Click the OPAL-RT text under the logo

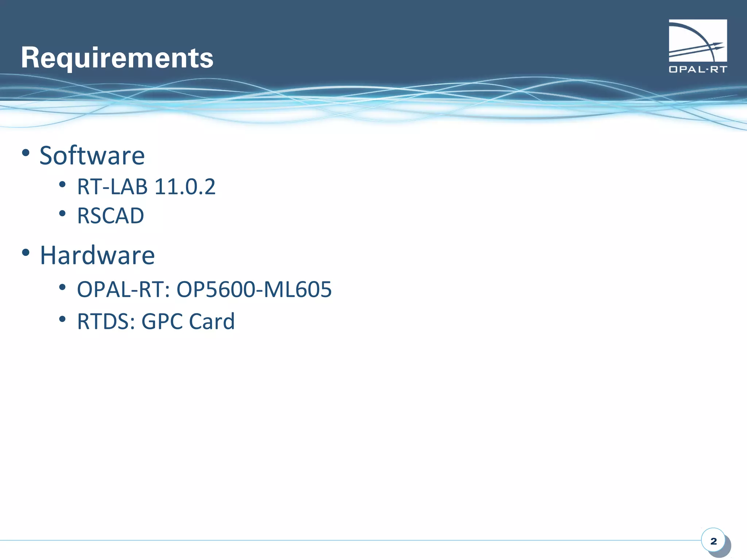(x=697, y=69)
